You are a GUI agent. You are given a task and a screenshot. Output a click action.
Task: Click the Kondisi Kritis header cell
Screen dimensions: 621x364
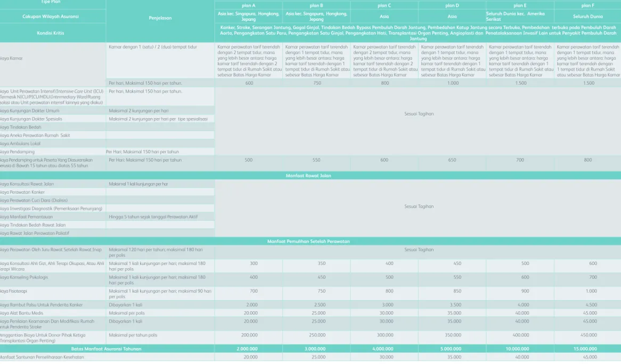point(51,33)
